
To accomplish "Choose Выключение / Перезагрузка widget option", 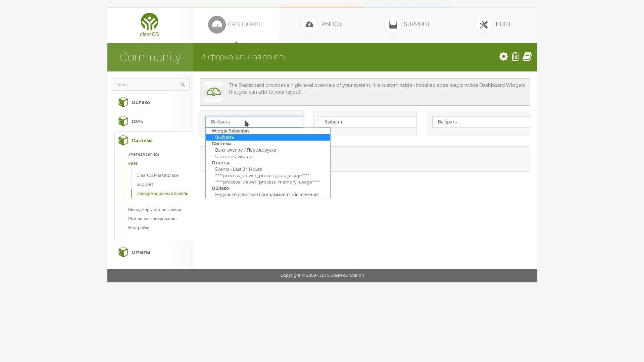I will pyautogui.click(x=268, y=150).
